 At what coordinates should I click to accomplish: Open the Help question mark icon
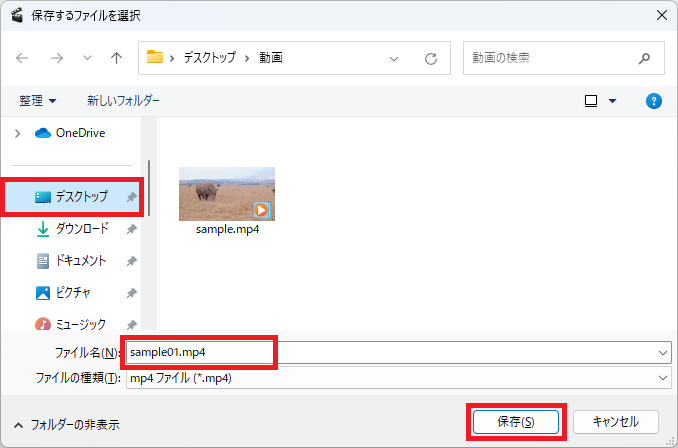[x=654, y=101]
